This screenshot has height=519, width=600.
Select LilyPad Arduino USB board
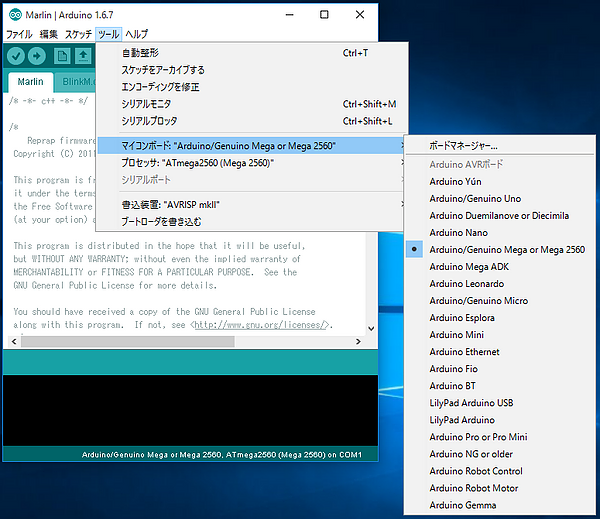(x=500, y=403)
